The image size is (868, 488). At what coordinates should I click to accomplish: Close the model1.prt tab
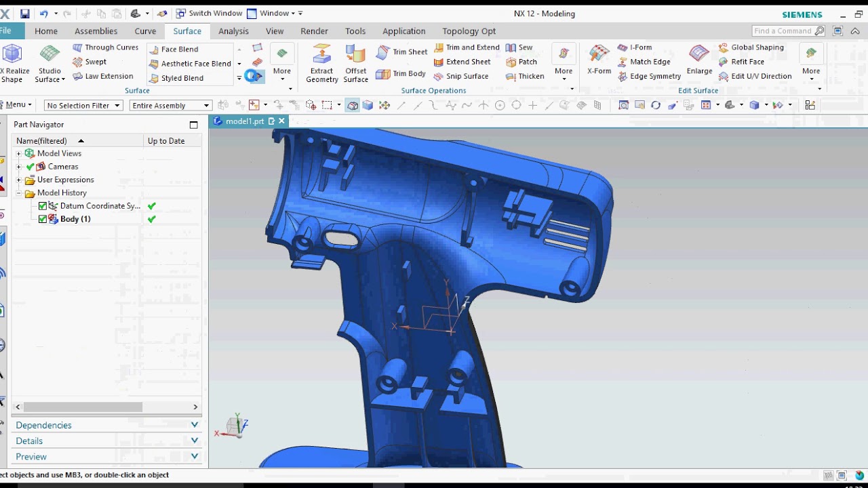(281, 121)
